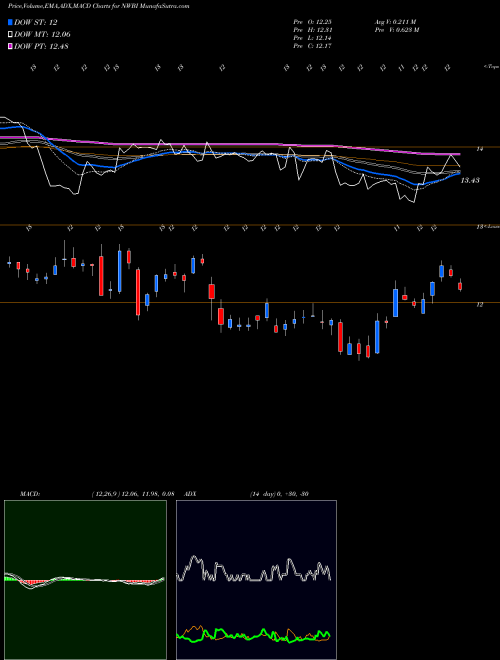Select the 'DOW ST: 12' legend text
This screenshot has height=660, width=500.
pyautogui.click(x=36, y=23)
